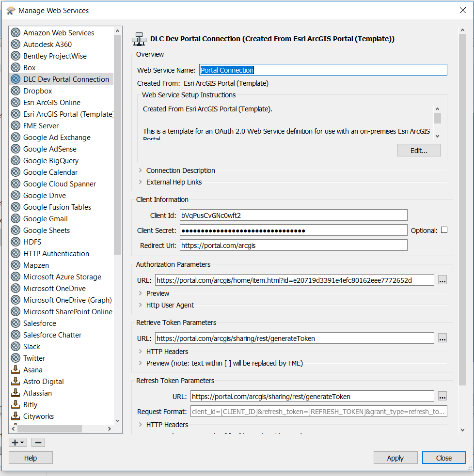Select Google Fusion Tables entry
The width and height of the screenshot is (474, 476).
point(57,207)
